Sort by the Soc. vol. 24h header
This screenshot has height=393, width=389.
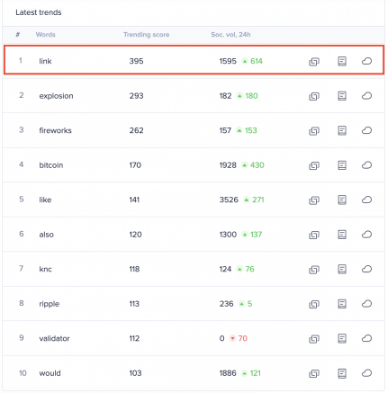[x=231, y=35]
